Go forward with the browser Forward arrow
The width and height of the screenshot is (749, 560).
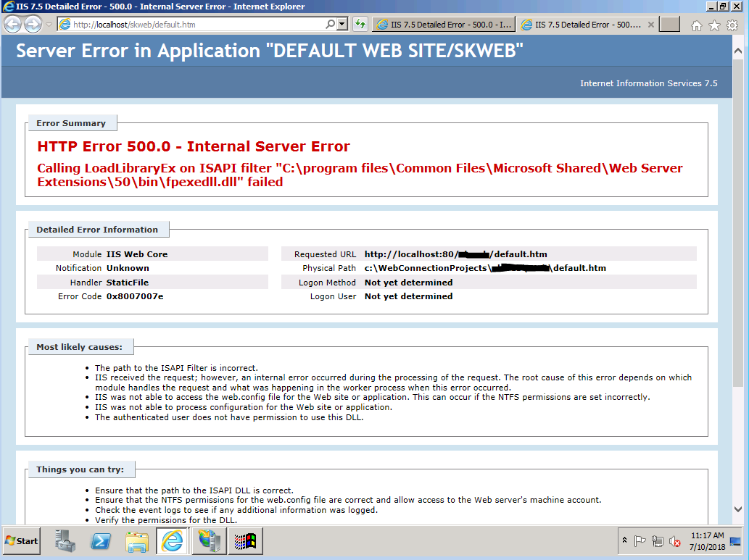(33, 25)
